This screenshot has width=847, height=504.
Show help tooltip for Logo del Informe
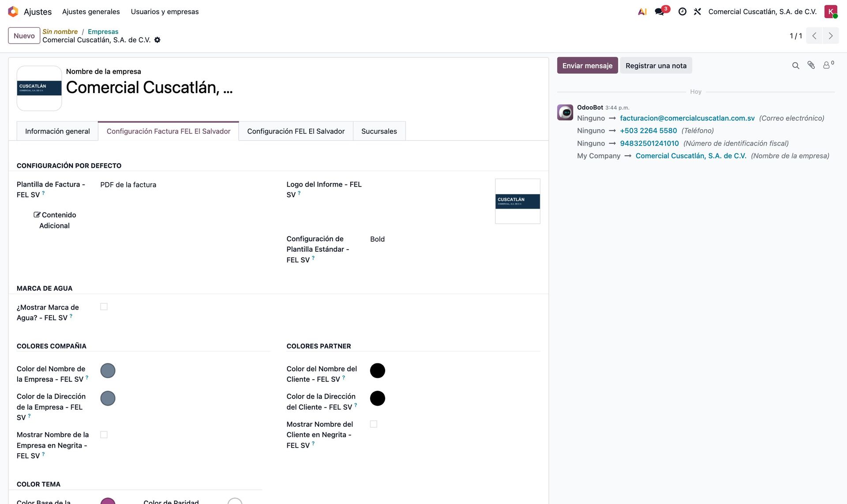[299, 193]
